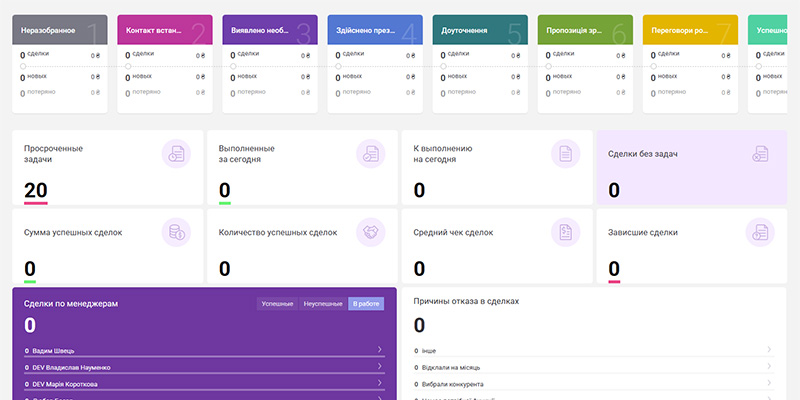Click the overdue tasks count 20
Screen dimensions: 800x400
36,190
